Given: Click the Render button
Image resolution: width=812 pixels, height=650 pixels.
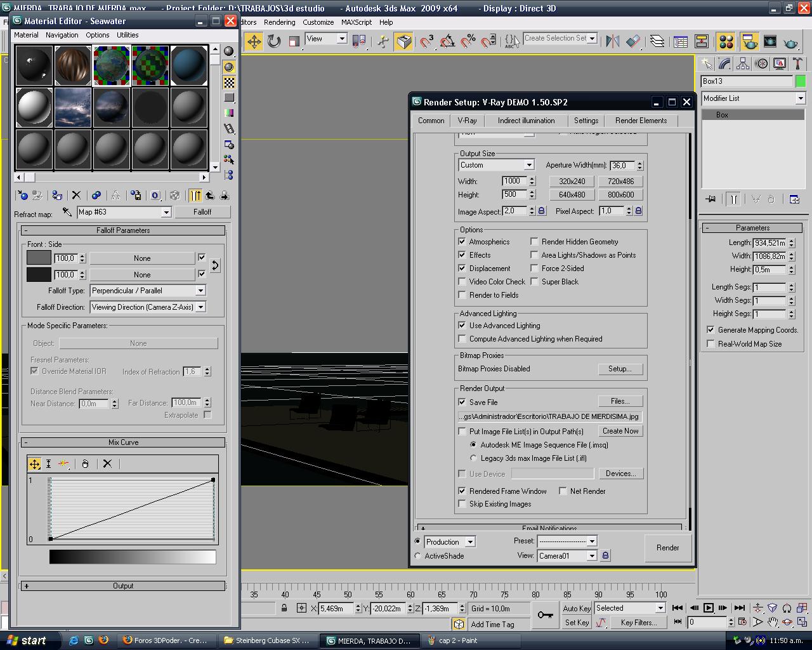Looking at the screenshot, I should coord(667,548).
